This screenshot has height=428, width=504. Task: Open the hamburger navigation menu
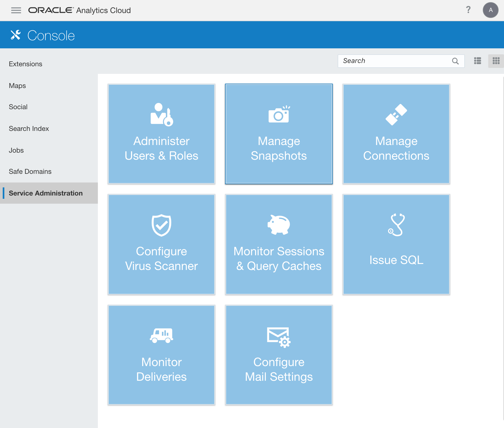tap(16, 10)
